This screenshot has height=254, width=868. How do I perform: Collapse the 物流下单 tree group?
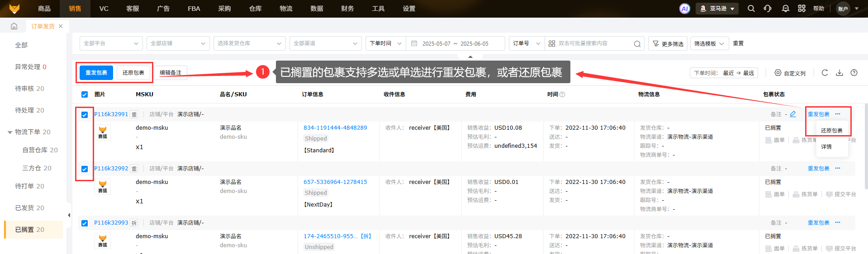pos(10,132)
